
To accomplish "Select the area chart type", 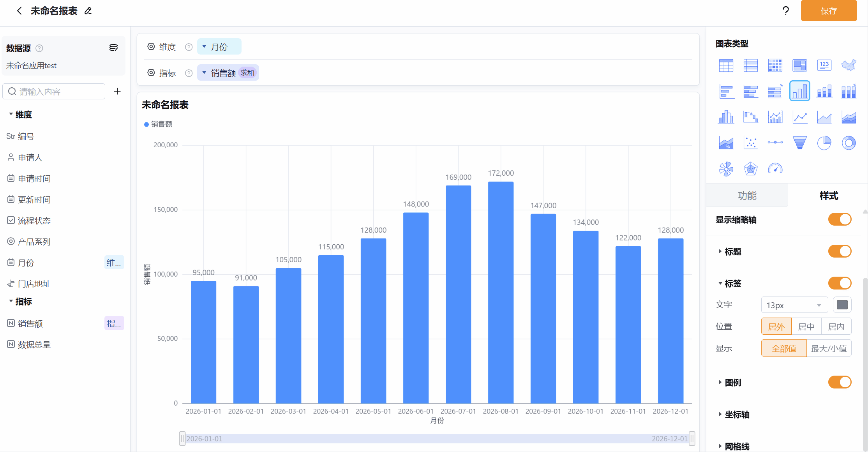I will point(824,117).
